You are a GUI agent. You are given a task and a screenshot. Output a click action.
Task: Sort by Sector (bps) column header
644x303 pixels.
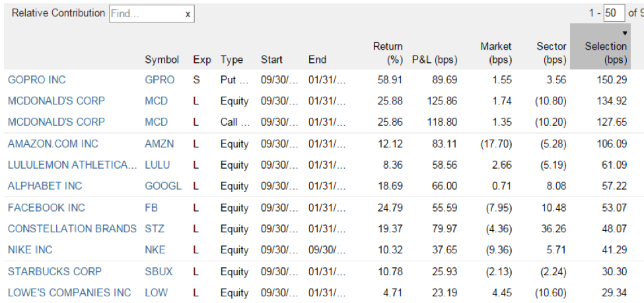551,53
